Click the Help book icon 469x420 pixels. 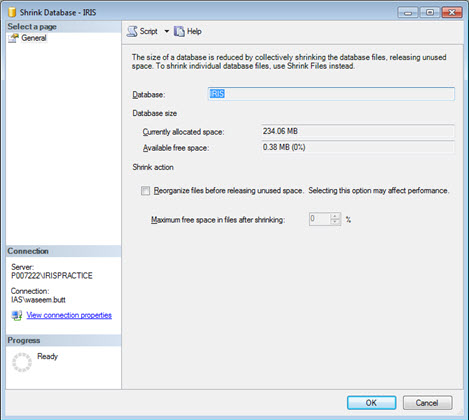coord(179,31)
